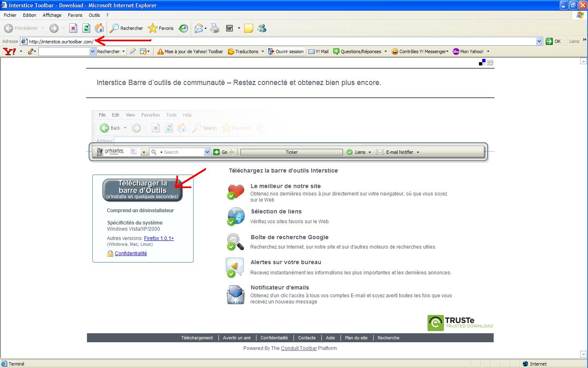Refresh the page using the green arrows icon
Image resolution: width=588 pixels, height=368 pixels.
pyautogui.click(x=86, y=28)
